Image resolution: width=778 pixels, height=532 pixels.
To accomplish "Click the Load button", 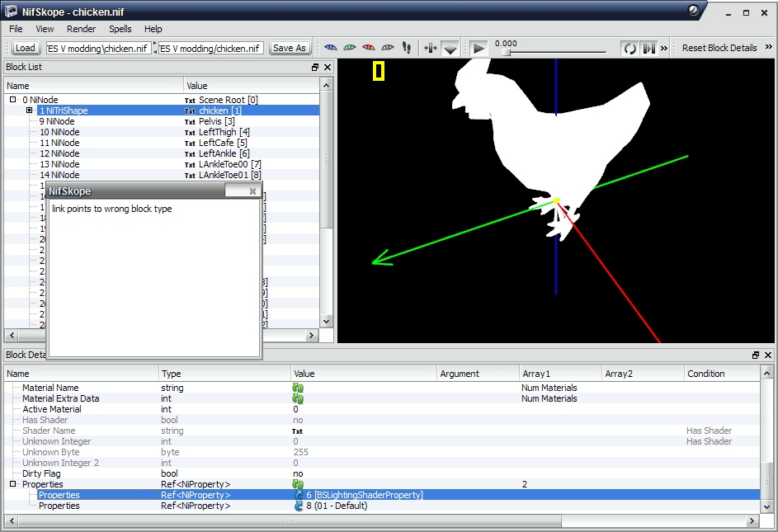I will pos(26,48).
